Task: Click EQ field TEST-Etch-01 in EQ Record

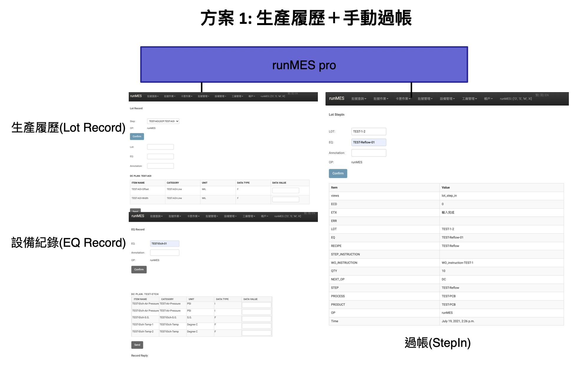Action: (165, 244)
